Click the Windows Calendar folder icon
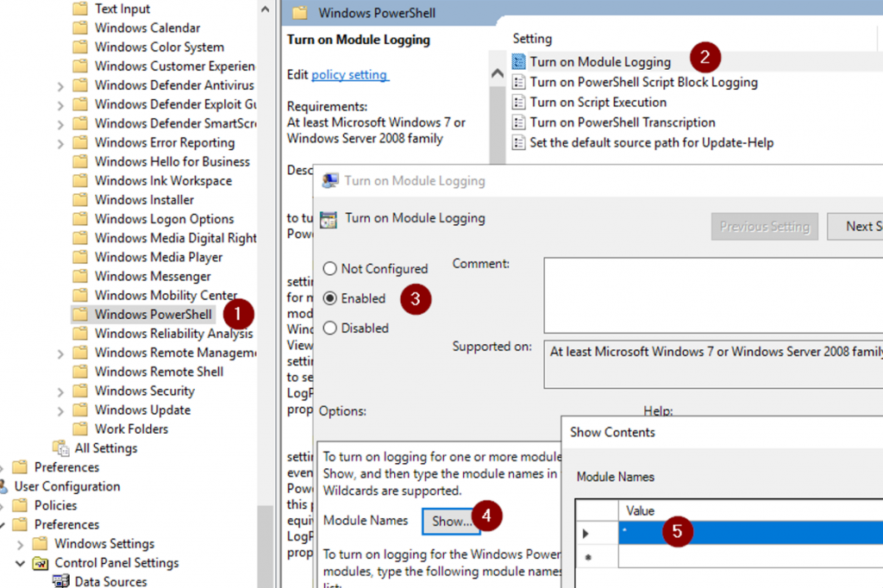Viewport: 883px width, 588px height. pyautogui.click(x=80, y=28)
